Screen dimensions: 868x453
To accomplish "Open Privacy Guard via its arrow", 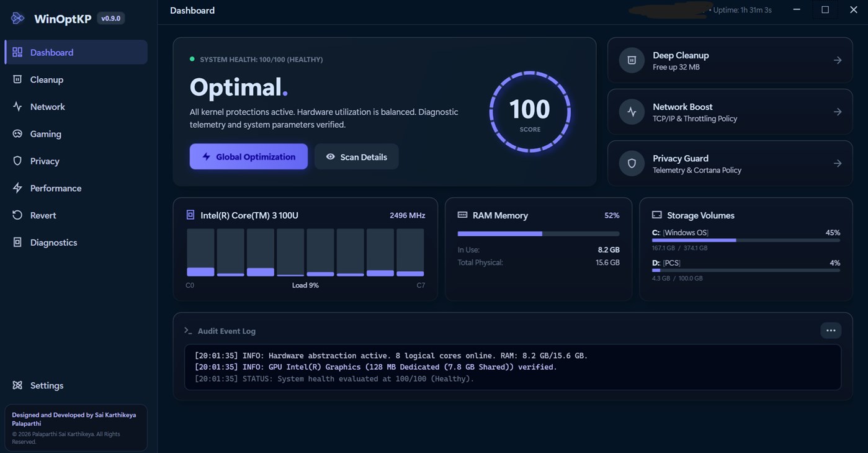I will click(x=838, y=163).
